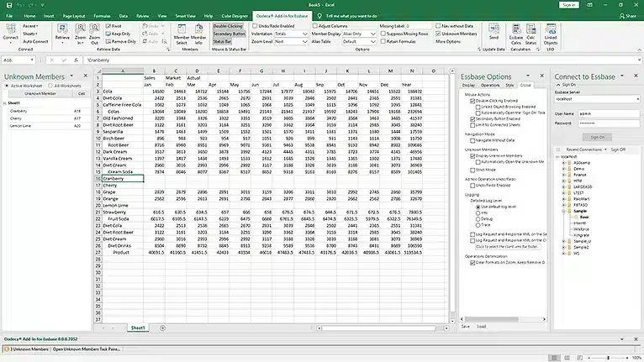The width and height of the screenshot is (644, 362).
Task: Open the Smart View ribbon tab
Action: pyautogui.click(x=185, y=16)
